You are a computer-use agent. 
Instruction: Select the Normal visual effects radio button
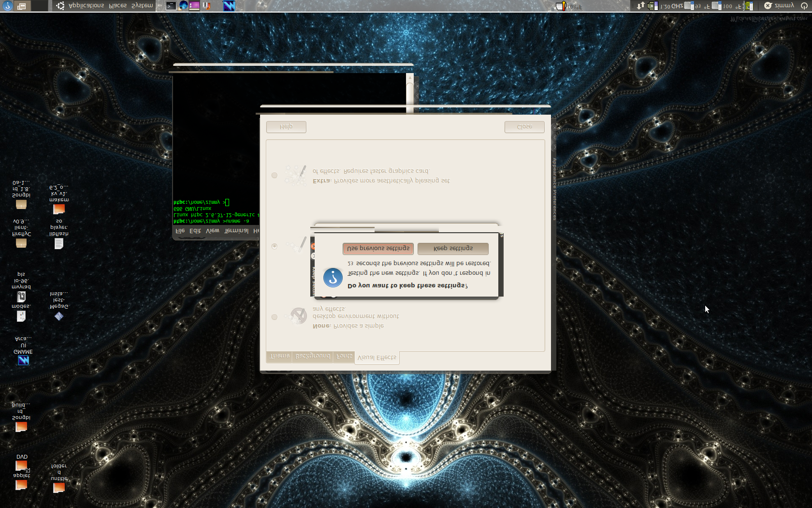click(x=275, y=246)
